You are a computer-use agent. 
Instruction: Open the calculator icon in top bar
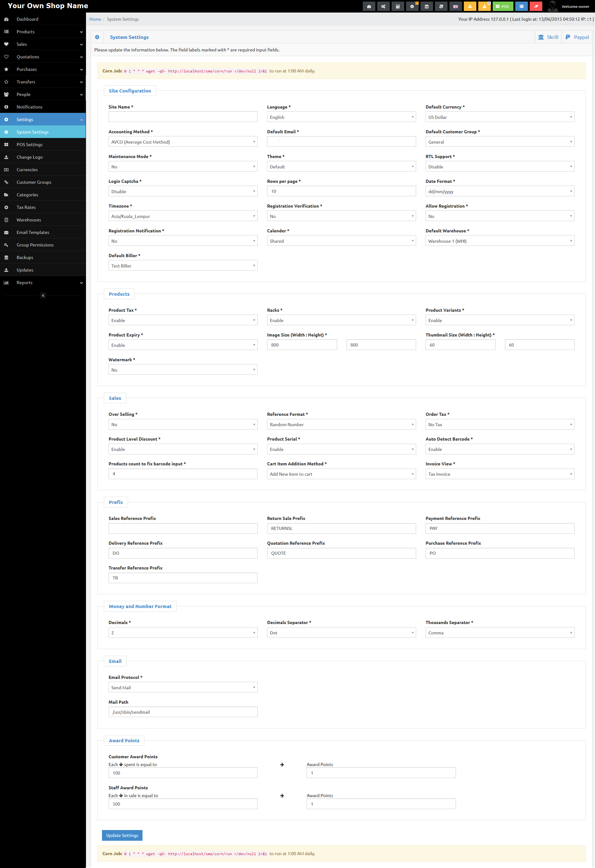[x=398, y=6]
